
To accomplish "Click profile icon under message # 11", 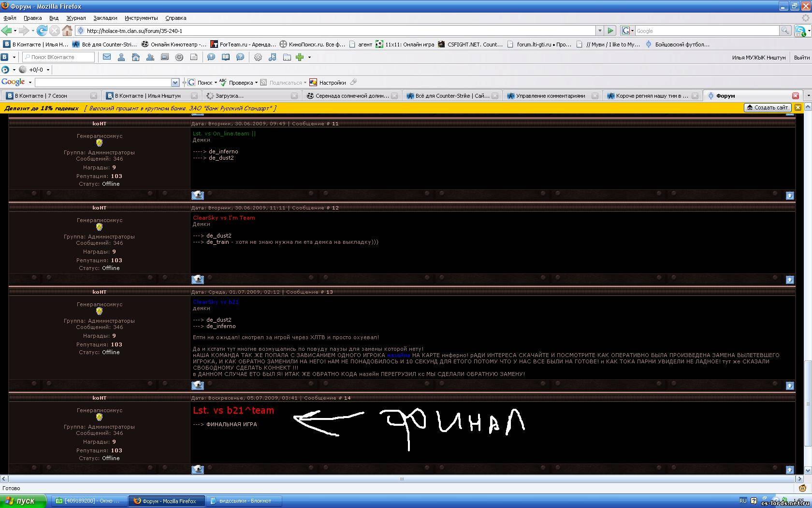I will [198, 195].
